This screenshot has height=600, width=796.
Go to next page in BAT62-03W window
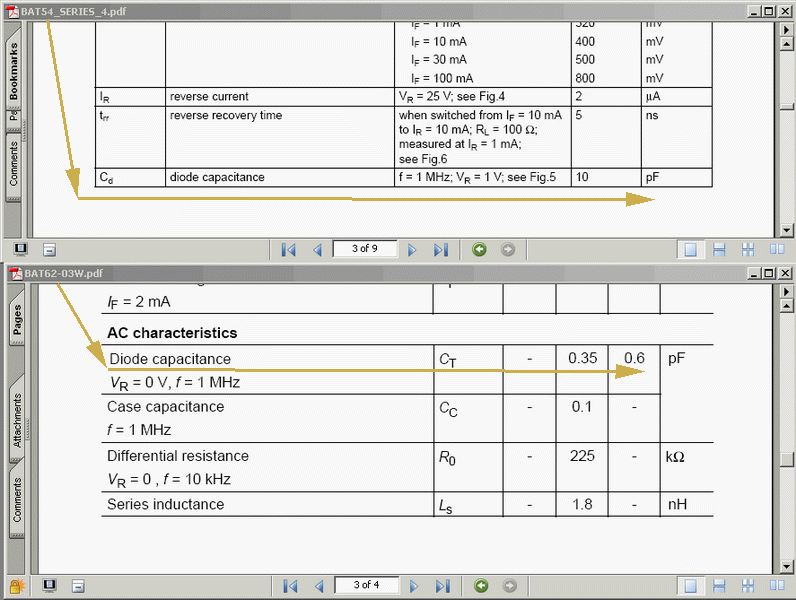[x=413, y=586]
